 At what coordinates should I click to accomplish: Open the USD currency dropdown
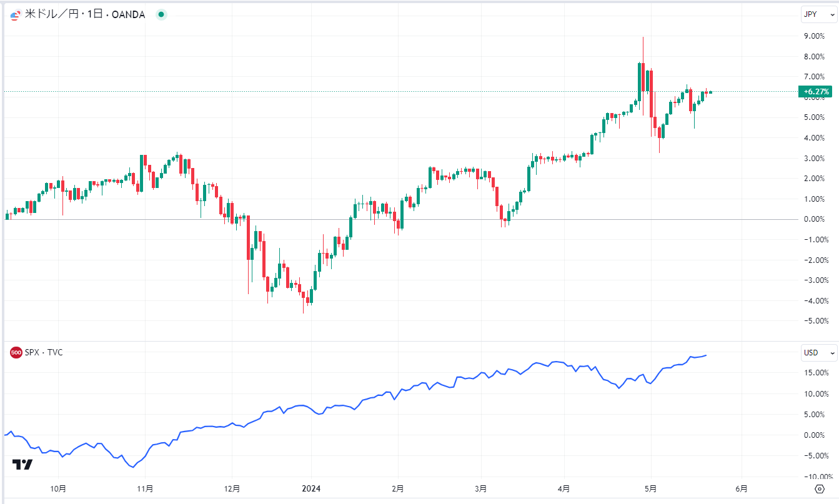click(819, 353)
